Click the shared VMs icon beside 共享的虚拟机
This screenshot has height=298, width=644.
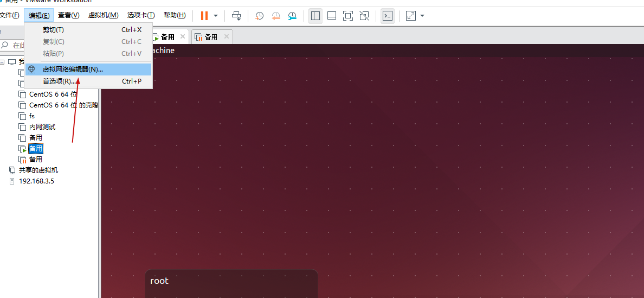tap(12, 170)
